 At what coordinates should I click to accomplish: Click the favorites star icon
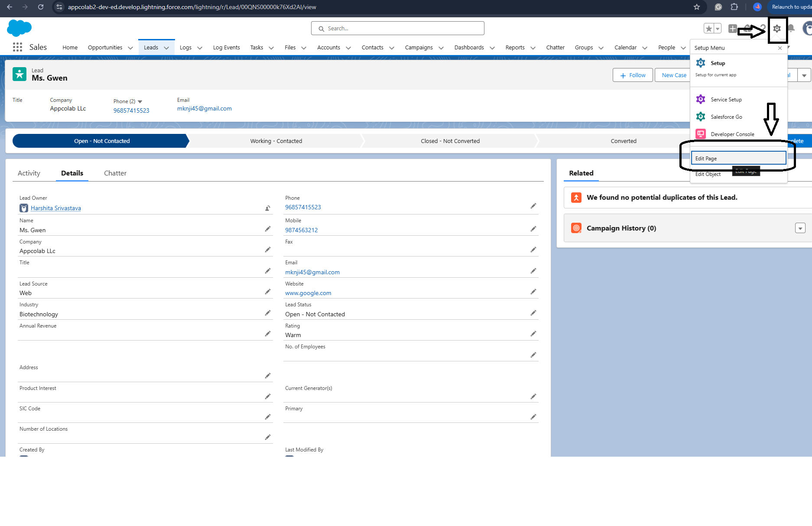(x=709, y=29)
